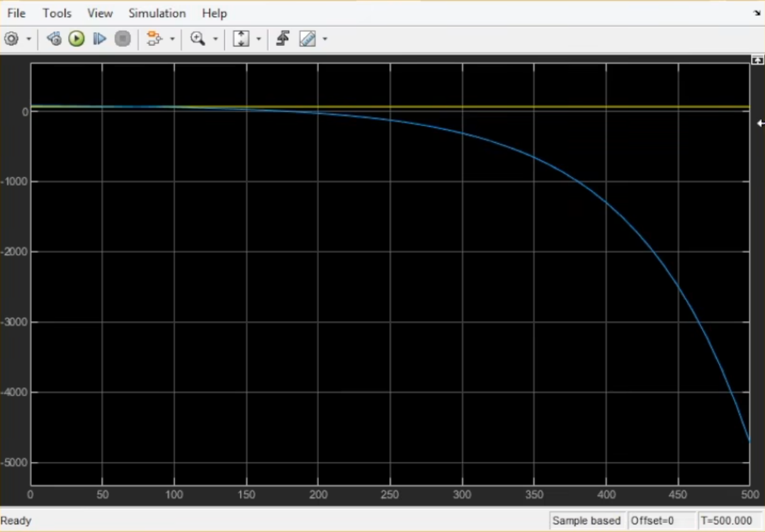
Task: Click the Sample based status label
Action: (586, 521)
